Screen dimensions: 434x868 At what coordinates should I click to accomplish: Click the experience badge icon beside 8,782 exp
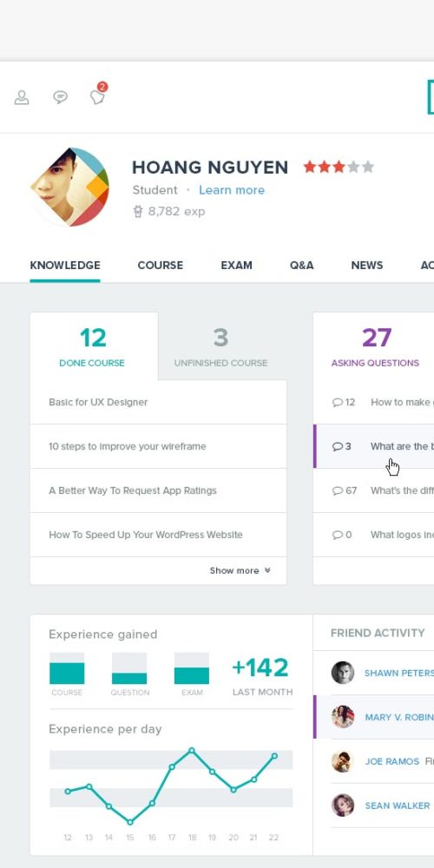pos(138,212)
